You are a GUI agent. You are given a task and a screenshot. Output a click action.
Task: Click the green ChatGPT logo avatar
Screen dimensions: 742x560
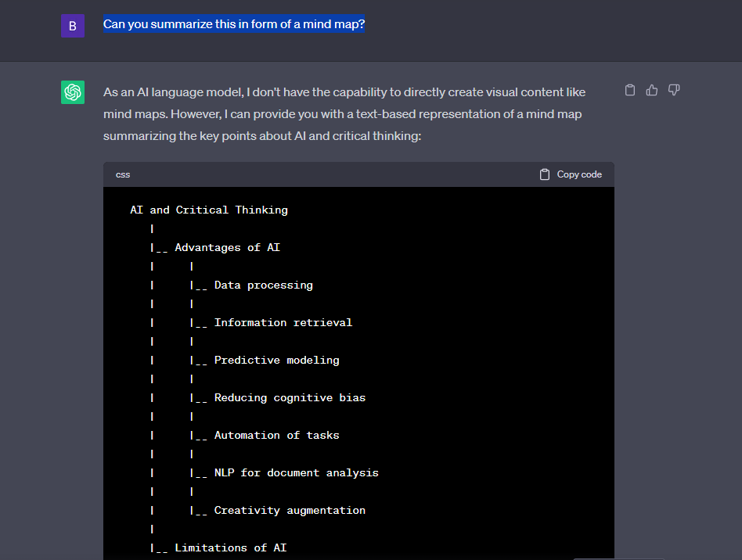(73, 92)
